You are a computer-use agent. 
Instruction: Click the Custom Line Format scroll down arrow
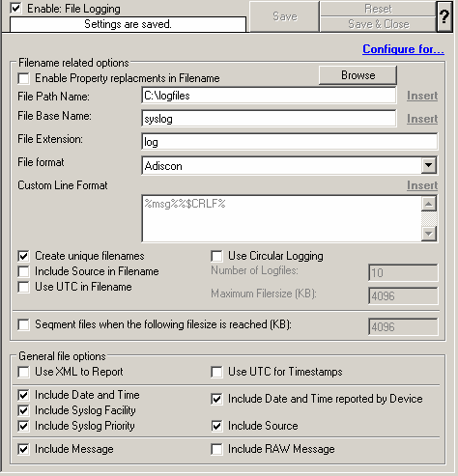click(429, 234)
